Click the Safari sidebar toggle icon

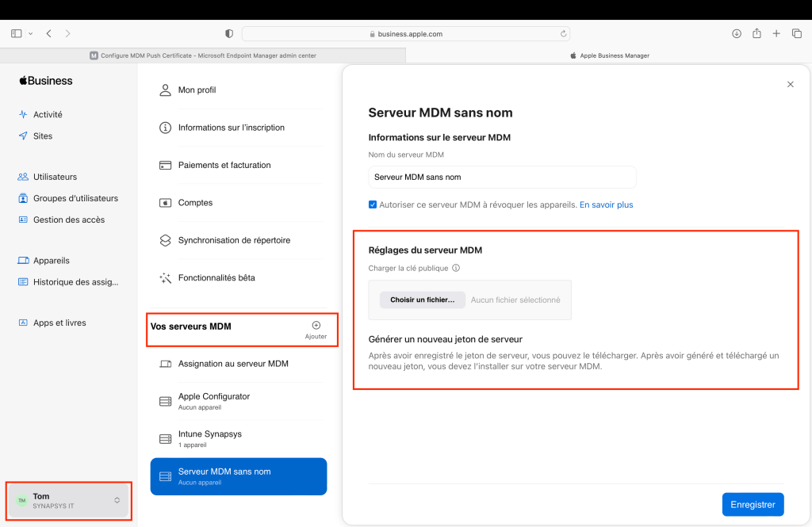pyautogui.click(x=16, y=33)
